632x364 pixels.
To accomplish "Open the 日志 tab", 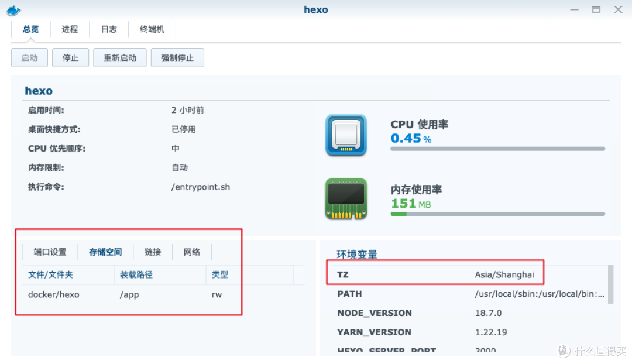I will click(x=108, y=29).
